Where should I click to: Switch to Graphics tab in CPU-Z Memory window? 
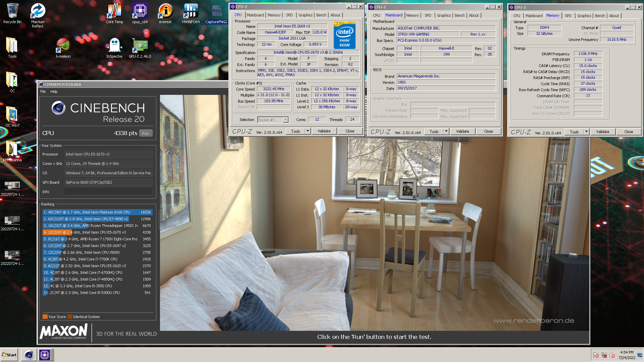[584, 16]
